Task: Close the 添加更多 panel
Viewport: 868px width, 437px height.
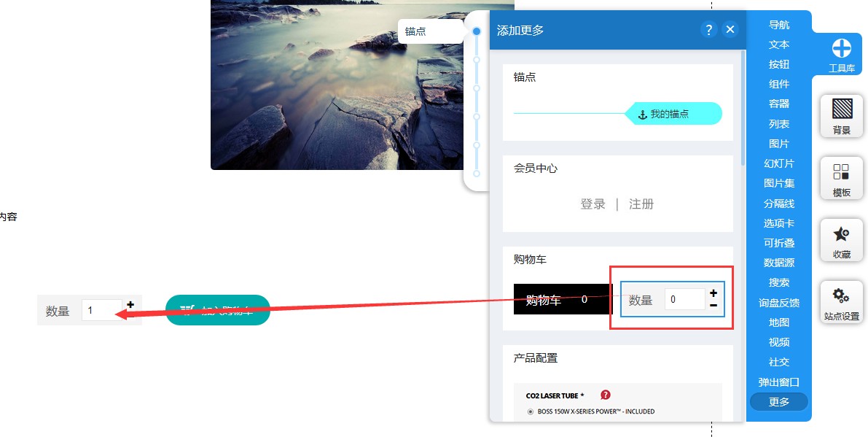Action: 730,29
